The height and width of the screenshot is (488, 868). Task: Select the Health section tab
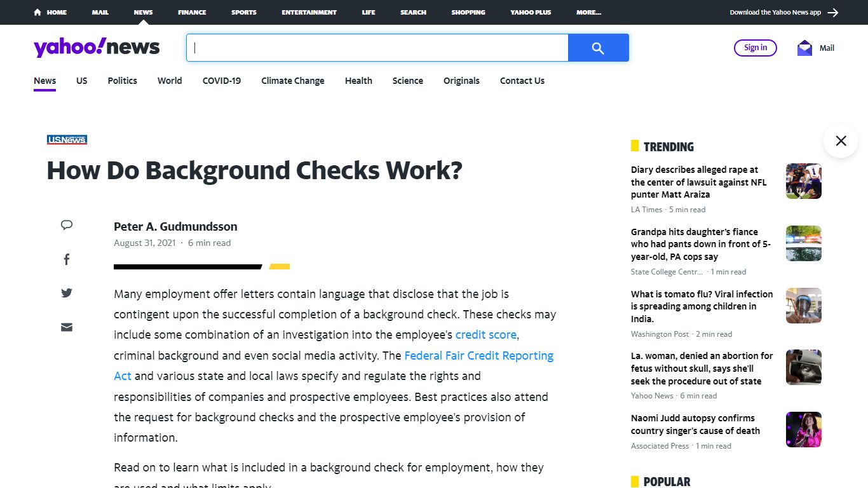358,81
